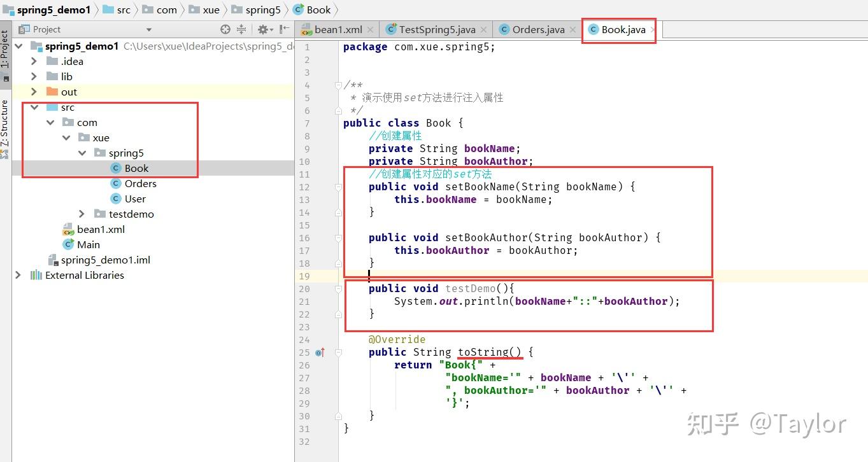Image resolution: width=868 pixels, height=462 pixels.
Task: Click the spring5 package icon
Action: tap(100, 153)
